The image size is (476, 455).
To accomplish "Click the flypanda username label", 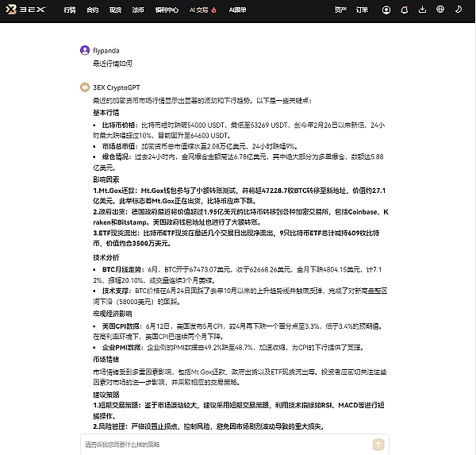I will tap(106, 50).
